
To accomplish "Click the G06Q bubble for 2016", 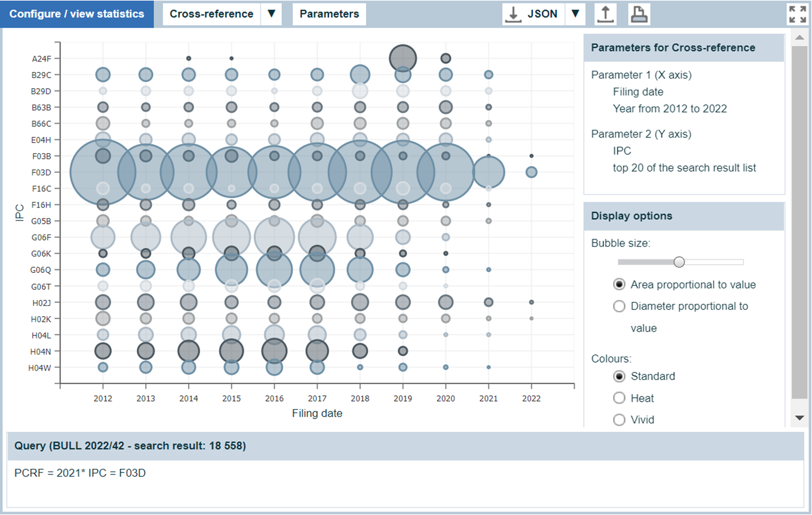I will click(x=274, y=270).
